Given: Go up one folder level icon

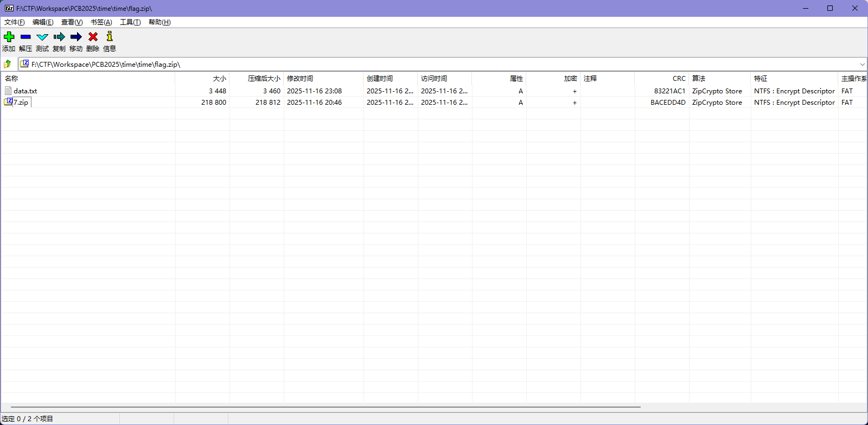Looking at the screenshot, I should pyautogui.click(x=8, y=64).
